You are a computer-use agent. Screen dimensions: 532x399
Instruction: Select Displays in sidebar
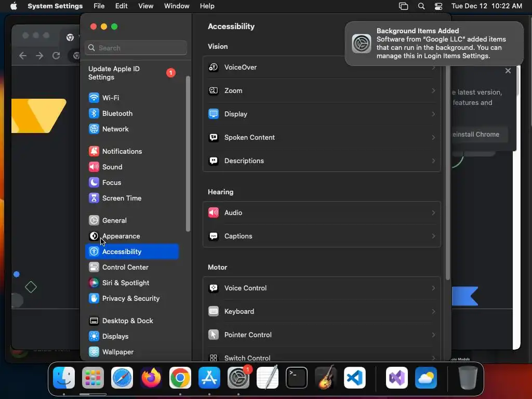131,337
